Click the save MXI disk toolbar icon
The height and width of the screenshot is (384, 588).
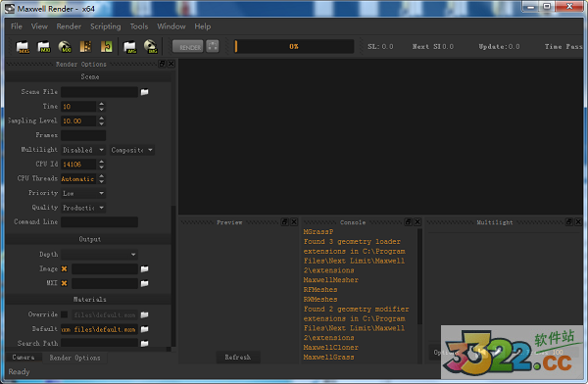tap(65, 47)
